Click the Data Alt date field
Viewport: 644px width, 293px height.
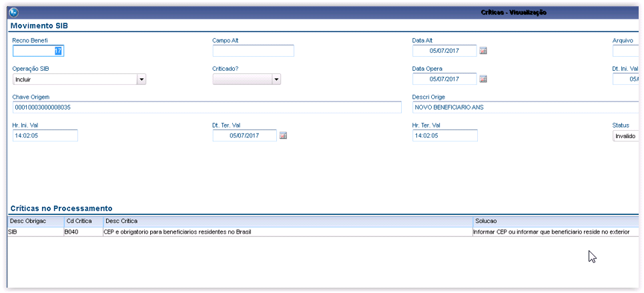pyautogui.click(x=445, y=51)
